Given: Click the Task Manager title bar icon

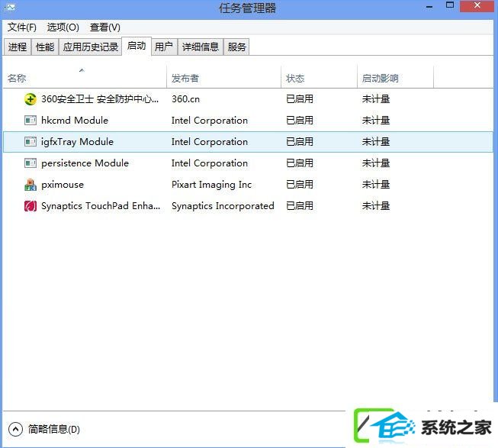Looking at the screenshot, I should coord(9,7).
